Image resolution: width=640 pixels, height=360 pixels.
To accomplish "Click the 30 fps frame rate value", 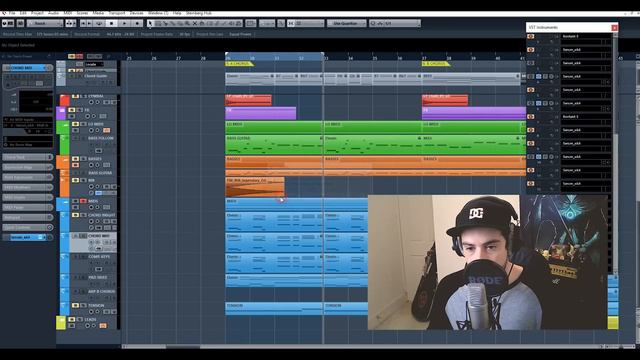I will (x=184, y=34).
